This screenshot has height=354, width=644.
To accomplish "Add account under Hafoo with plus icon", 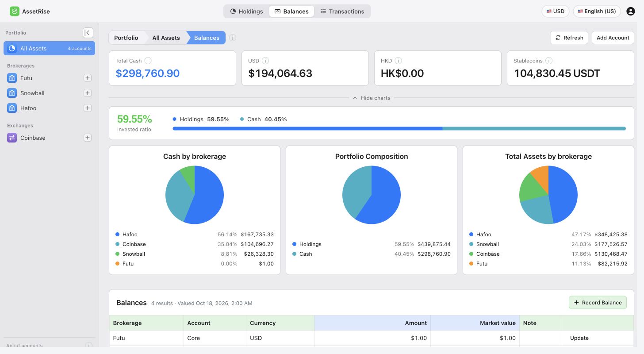I will pyautogui.click(x=88, y=108).
